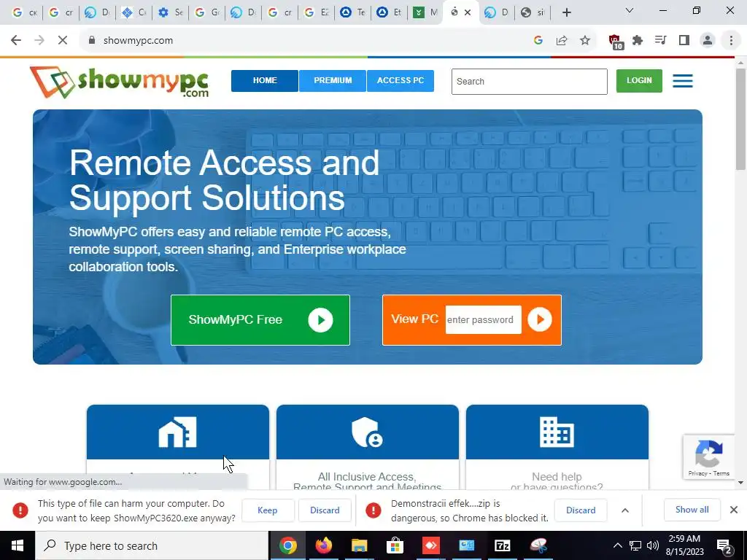Show hidden system tray icons

coord(617,545)
